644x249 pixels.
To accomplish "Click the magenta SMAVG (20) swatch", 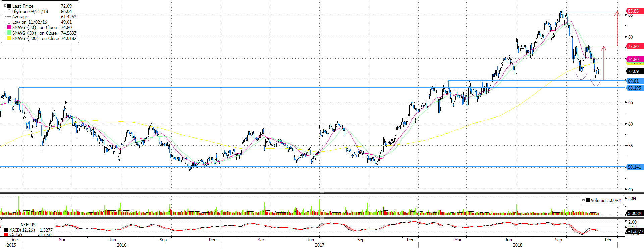I will [x=9, y=27].
